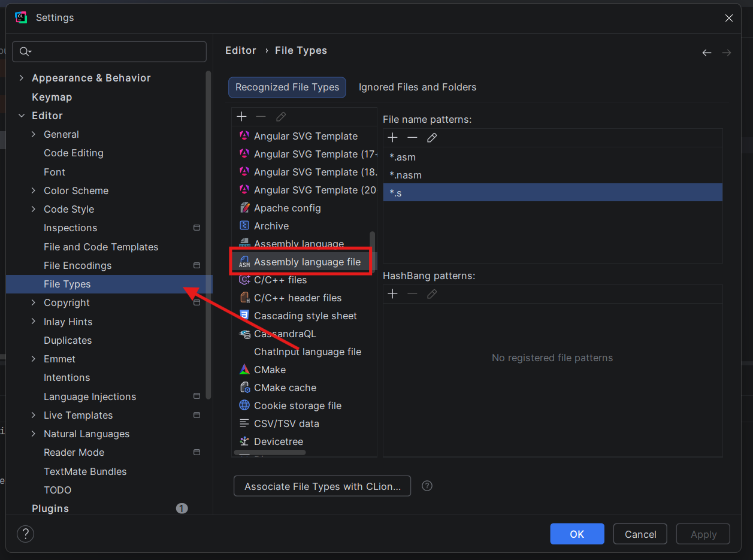The height and width of the screenshot is (560, 753).
Task: Remove the selected recognized file type
Action: coord(261,116)
